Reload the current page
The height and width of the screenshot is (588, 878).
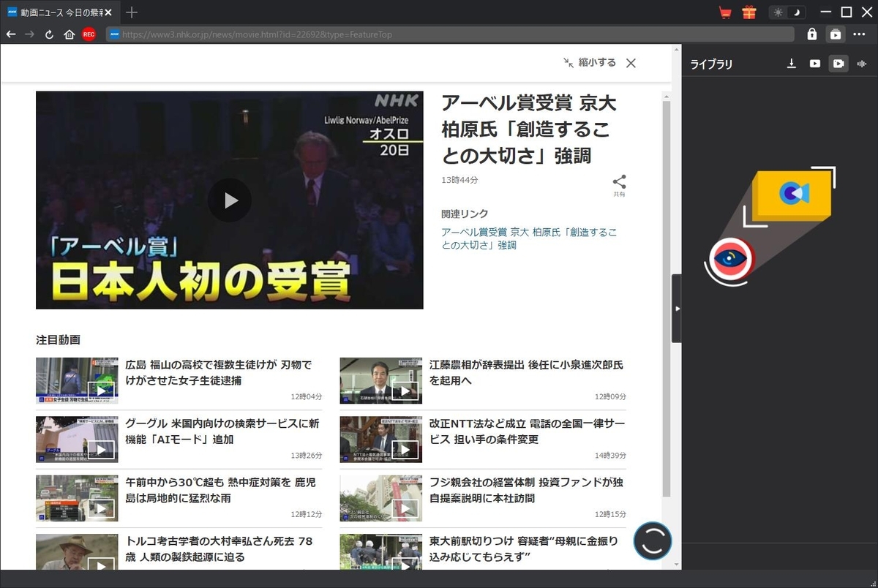49,34
